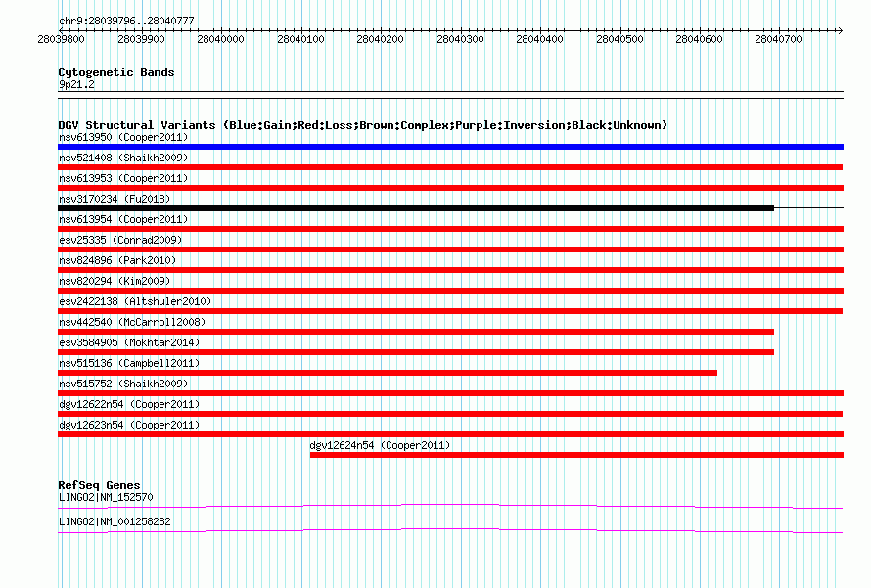Click the red bar under dgv12623n54
The height and width of the screenshot is (588, 871).
450,434
